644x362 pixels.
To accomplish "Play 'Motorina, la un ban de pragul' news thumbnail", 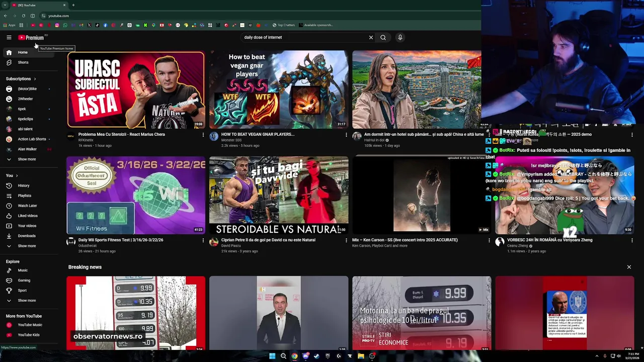I will [x=422, y=313].
